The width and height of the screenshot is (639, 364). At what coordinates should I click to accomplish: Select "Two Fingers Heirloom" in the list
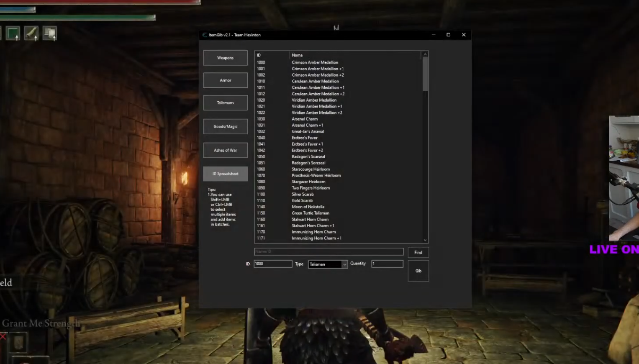(338, 188)
